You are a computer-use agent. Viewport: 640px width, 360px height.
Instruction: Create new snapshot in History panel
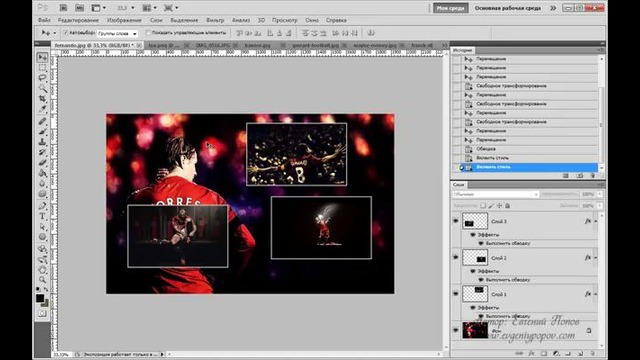580,176
